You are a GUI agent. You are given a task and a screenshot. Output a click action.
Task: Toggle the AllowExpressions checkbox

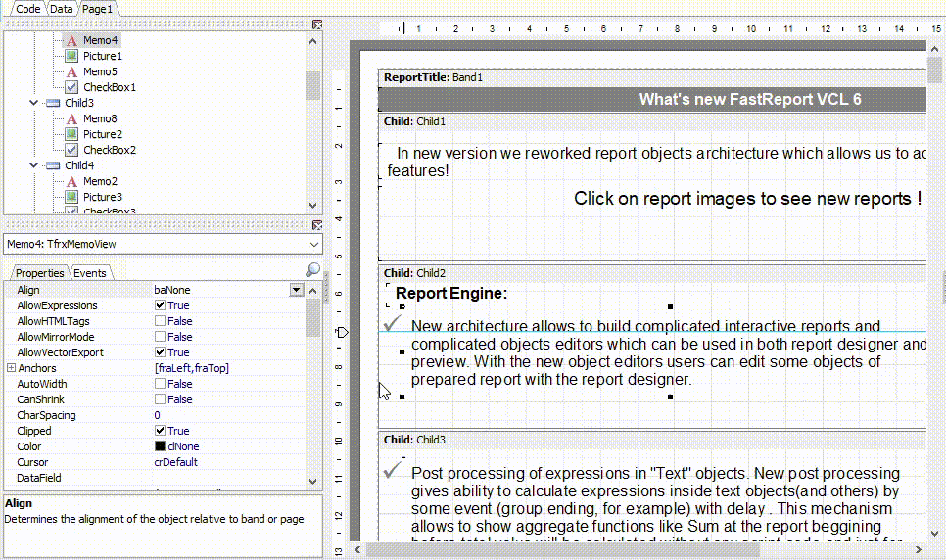coord(160,305)
